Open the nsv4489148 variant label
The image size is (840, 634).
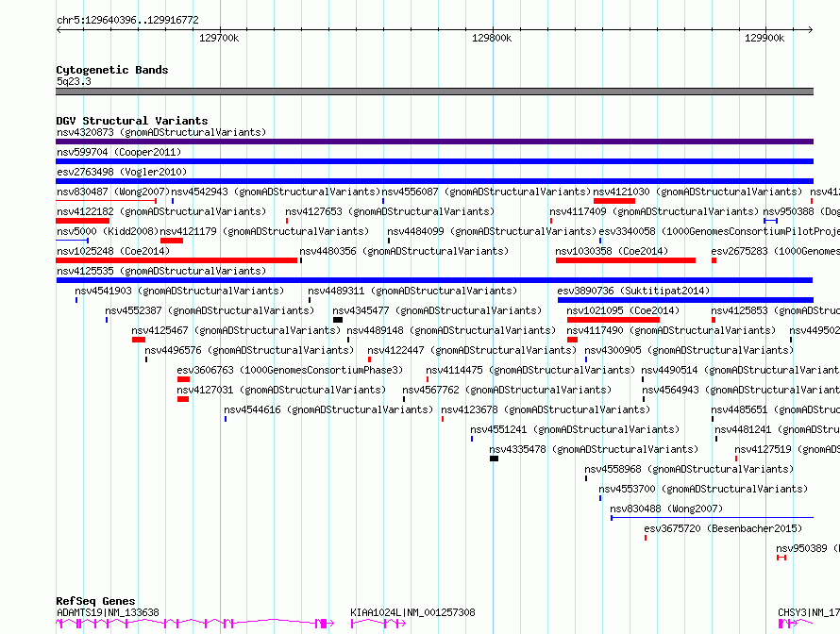[451, 330]
